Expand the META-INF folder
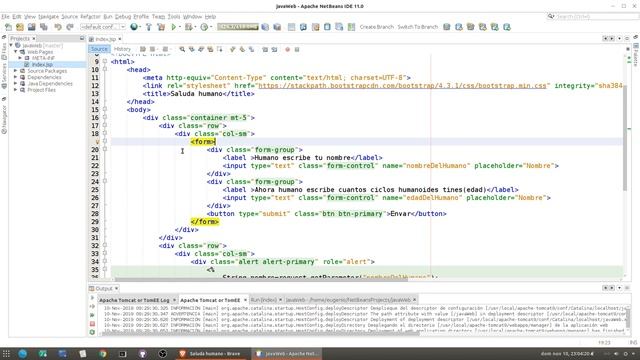Screen dimensions: 640x360 [x=20, y=58]
